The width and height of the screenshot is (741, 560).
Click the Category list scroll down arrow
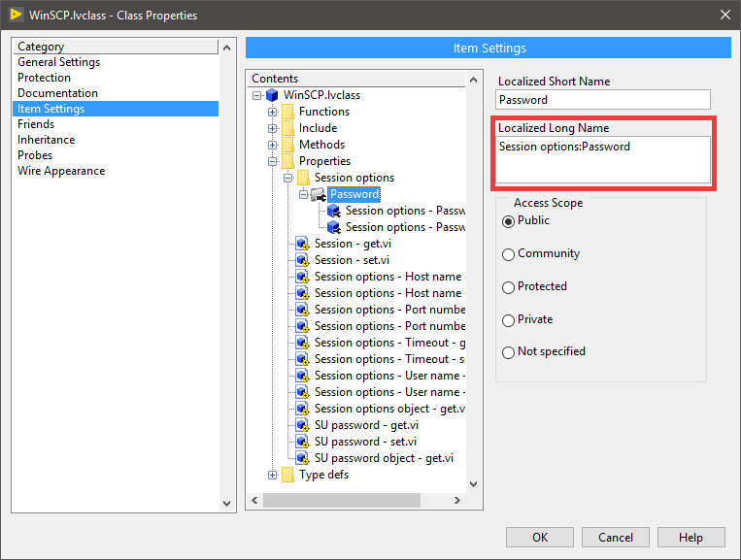[227, 504]
